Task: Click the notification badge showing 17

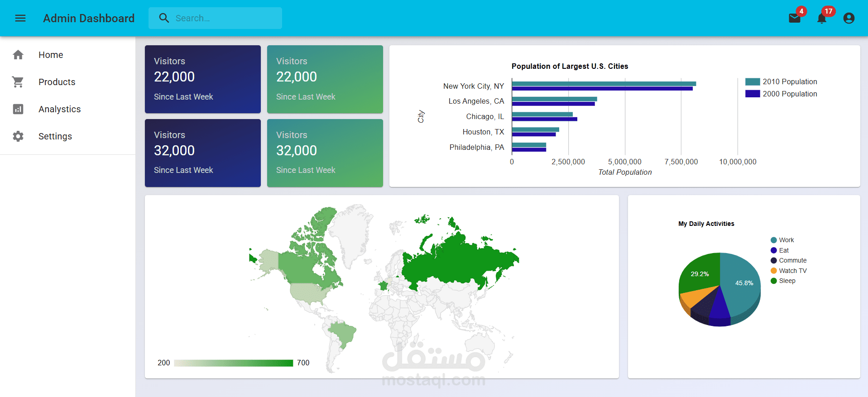Action: tap(829, 11)
